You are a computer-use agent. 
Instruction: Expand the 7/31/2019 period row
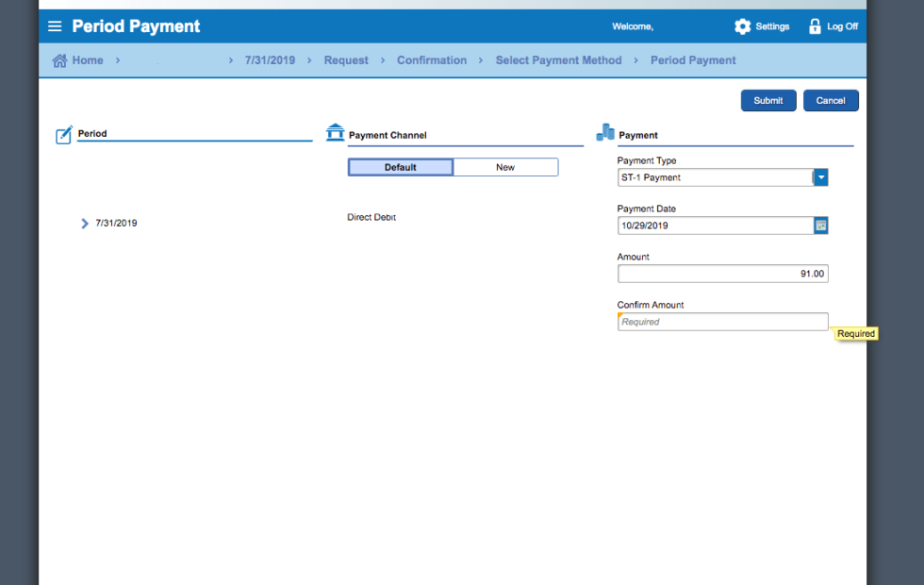tap(85, 224)
